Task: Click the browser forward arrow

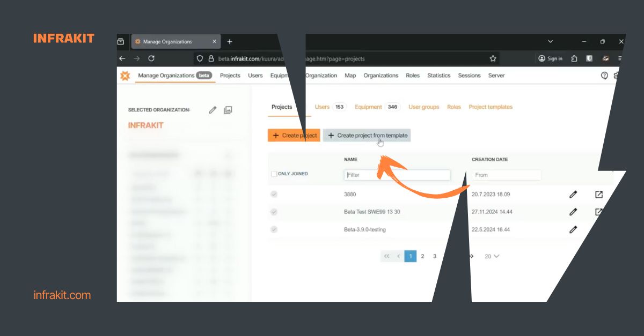Action: (136, 58)
